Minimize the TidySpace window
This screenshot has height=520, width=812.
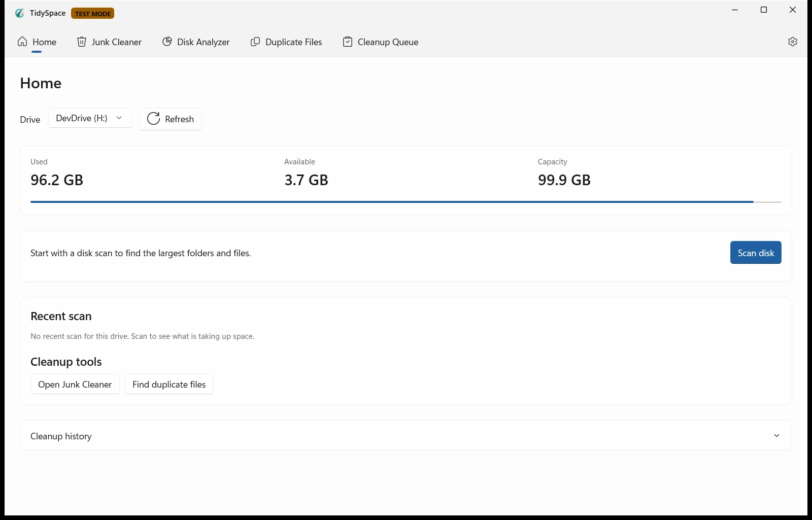[x=735, y=10]
